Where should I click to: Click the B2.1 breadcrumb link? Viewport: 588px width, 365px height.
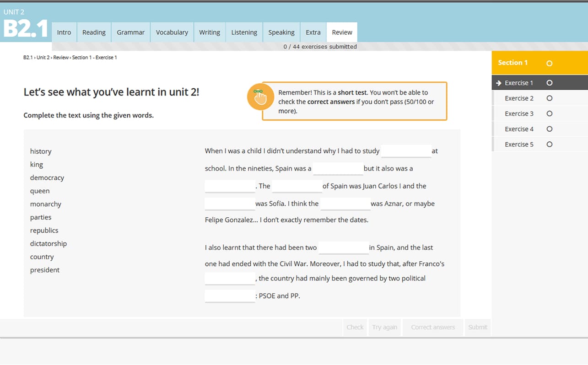point(27,58)
